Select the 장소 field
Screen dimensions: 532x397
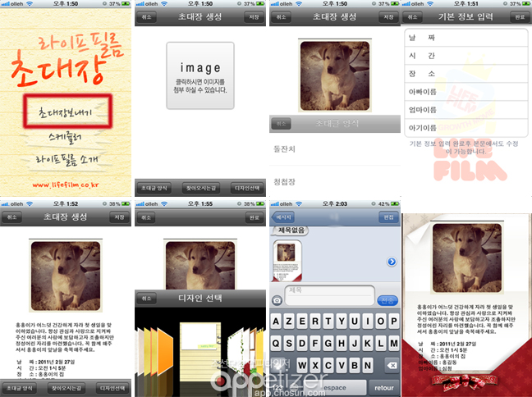click(466, 74)
